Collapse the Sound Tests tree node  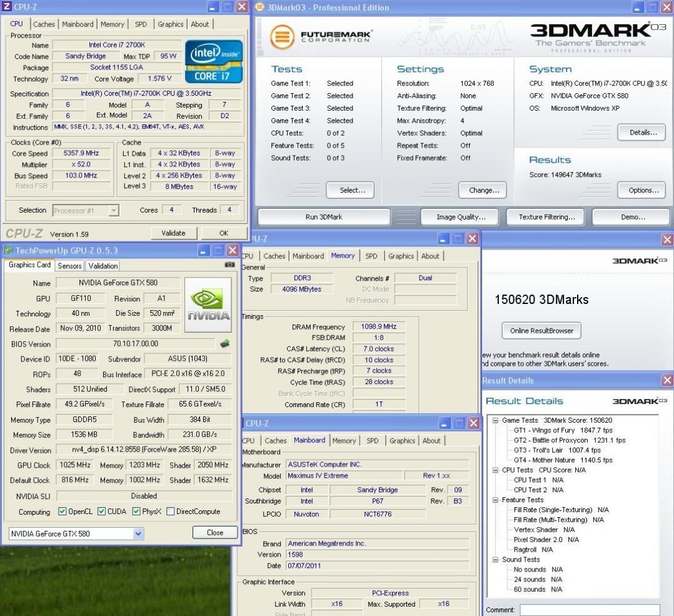click(496, 559)
